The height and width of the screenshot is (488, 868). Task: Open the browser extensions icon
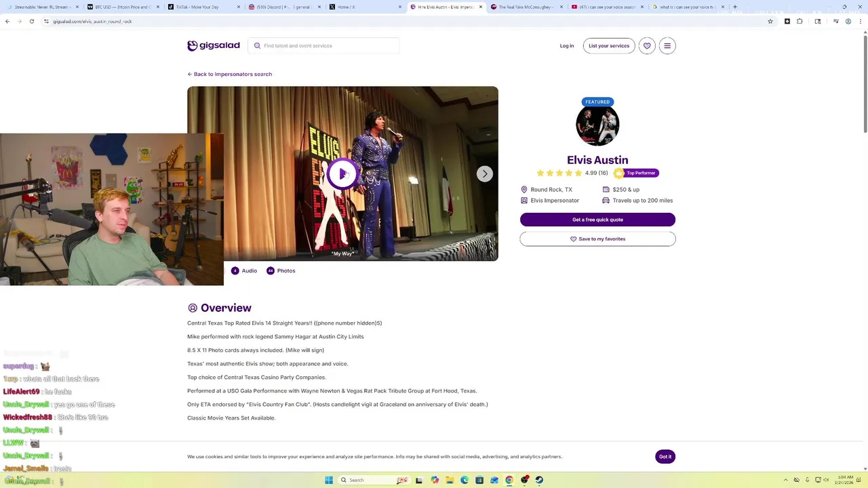[800, 21]
